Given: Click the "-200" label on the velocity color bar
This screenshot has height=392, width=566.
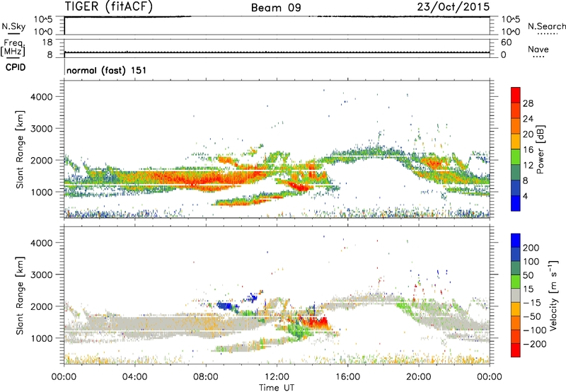Looking at the screenshot, I should [535, 344].
